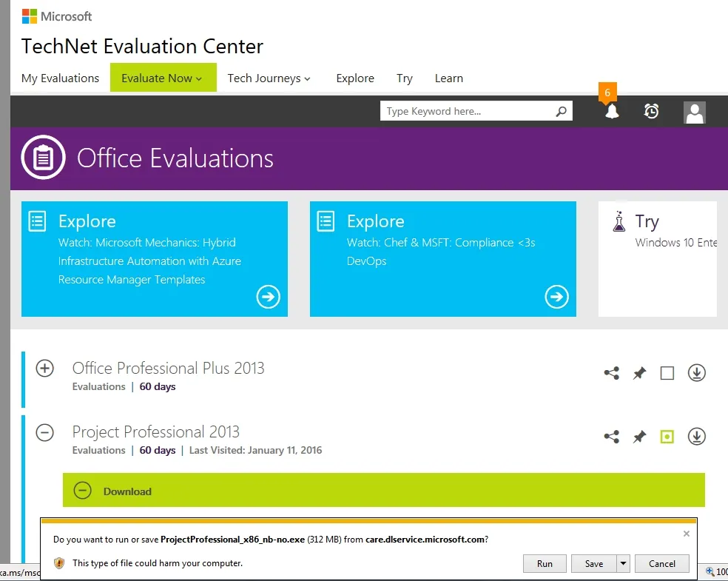Open Tech Journeys dropdown menu
Image resolution: width=728 pixels, height=581 pixels.
click(x=269, y=78)
